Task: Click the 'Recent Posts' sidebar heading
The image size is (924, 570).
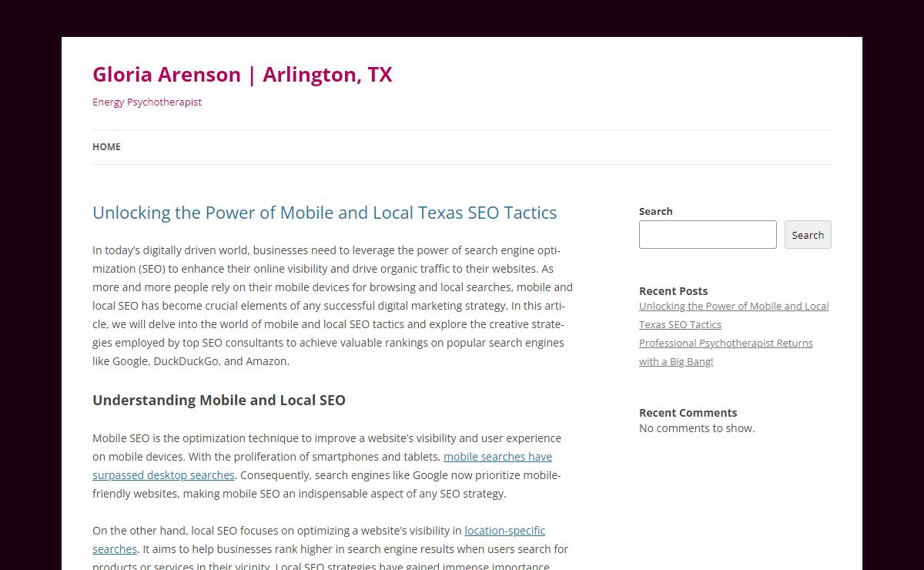Action: click(x=673, y=291)
